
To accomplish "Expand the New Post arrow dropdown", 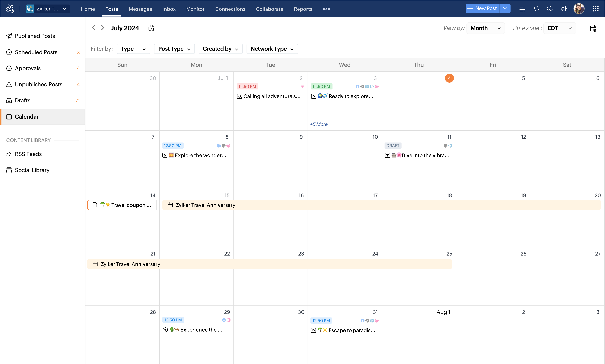I will 505,9.
